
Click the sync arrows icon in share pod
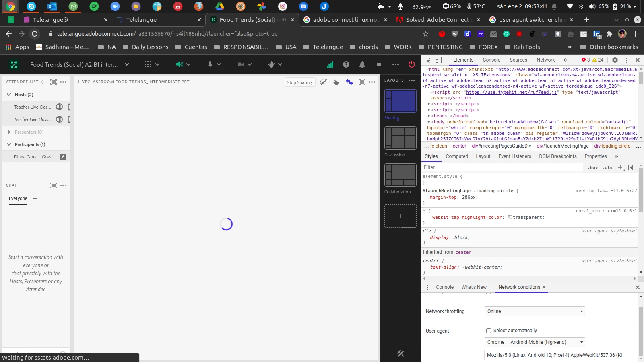click(x=349, y=82)
